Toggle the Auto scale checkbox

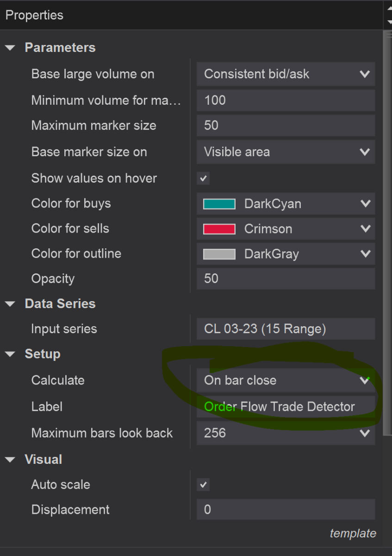[203, 485]
